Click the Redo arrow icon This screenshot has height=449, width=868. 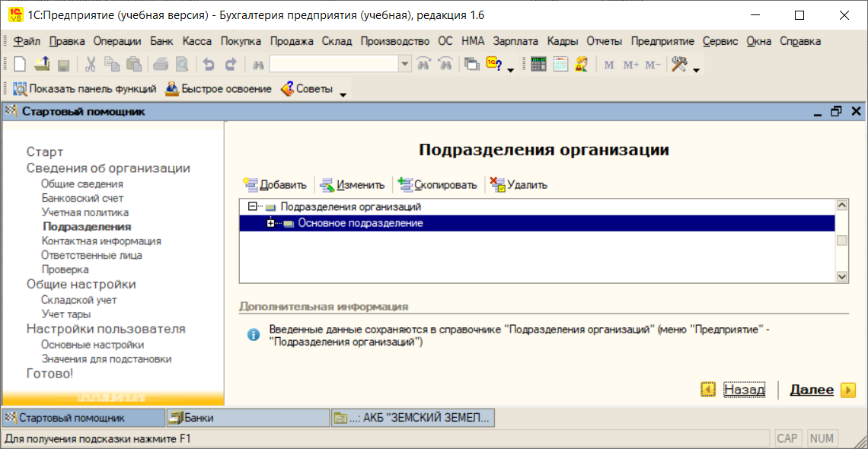pos(230,64)
